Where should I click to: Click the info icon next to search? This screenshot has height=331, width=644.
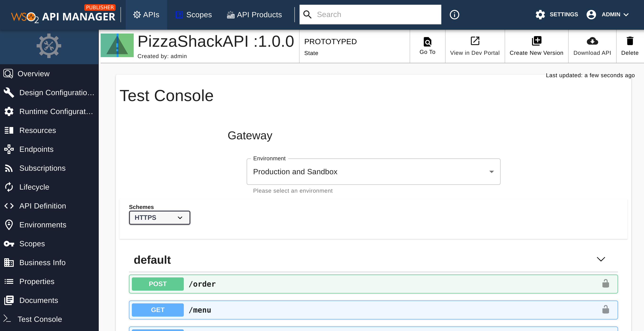coord(455,14)
